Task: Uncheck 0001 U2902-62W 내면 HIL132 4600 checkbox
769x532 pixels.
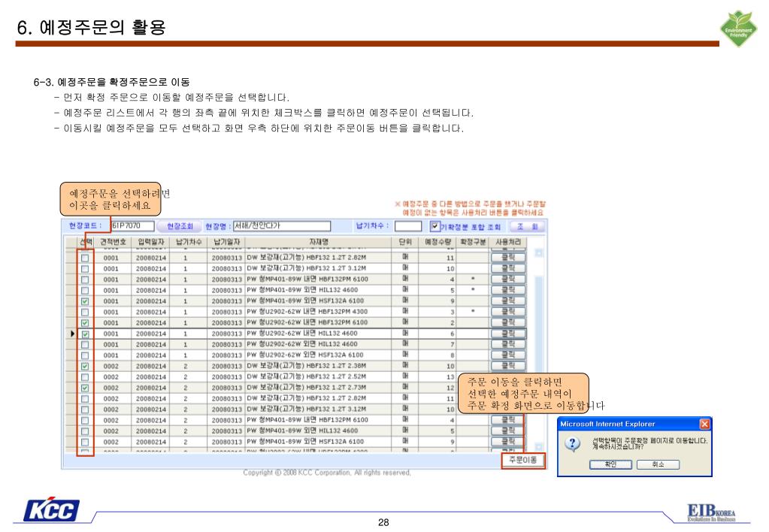Action: click(85, 334)
